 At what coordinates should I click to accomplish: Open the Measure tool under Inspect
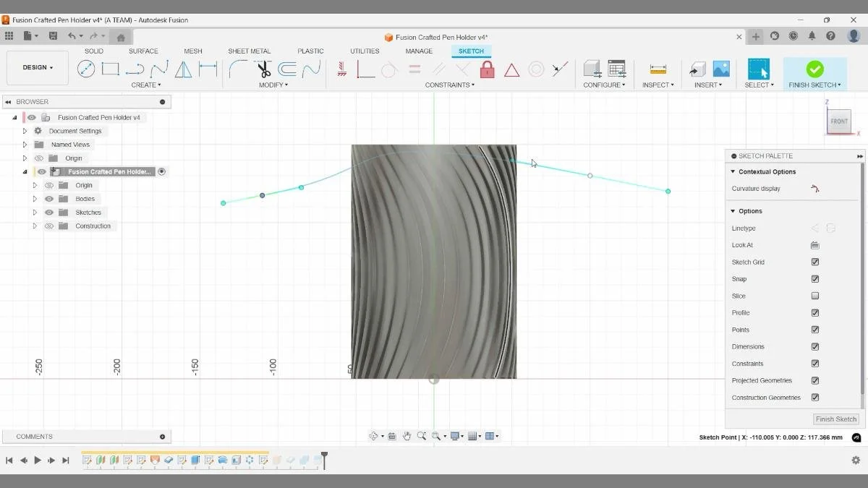[657, 69]
